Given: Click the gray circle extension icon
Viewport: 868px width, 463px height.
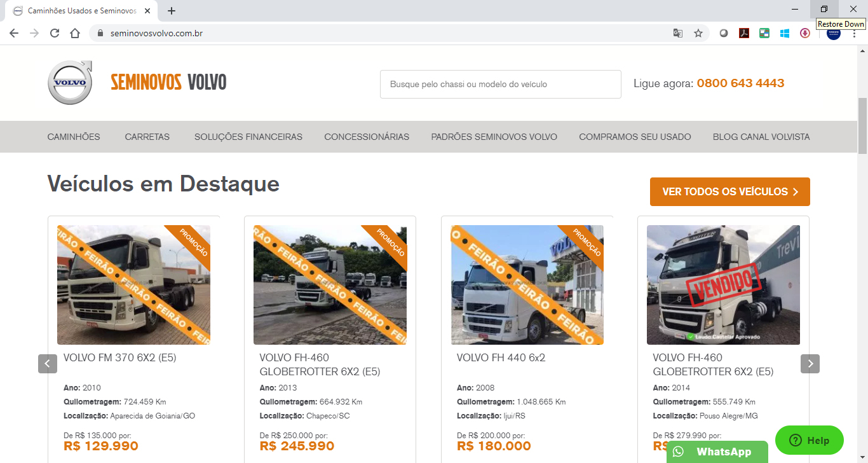Looking at the screenshot, I should pyautogui.click(x=724, y=33).
